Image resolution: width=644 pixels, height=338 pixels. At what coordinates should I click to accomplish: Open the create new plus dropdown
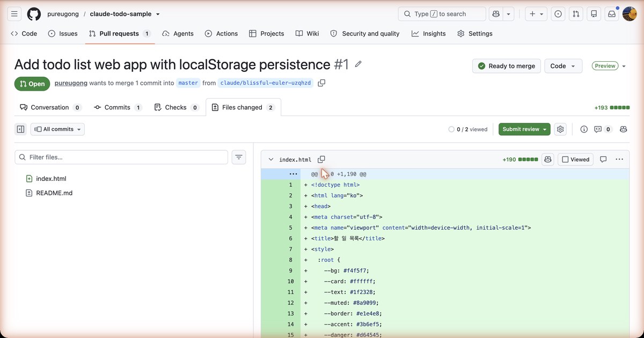coord(536,14)
